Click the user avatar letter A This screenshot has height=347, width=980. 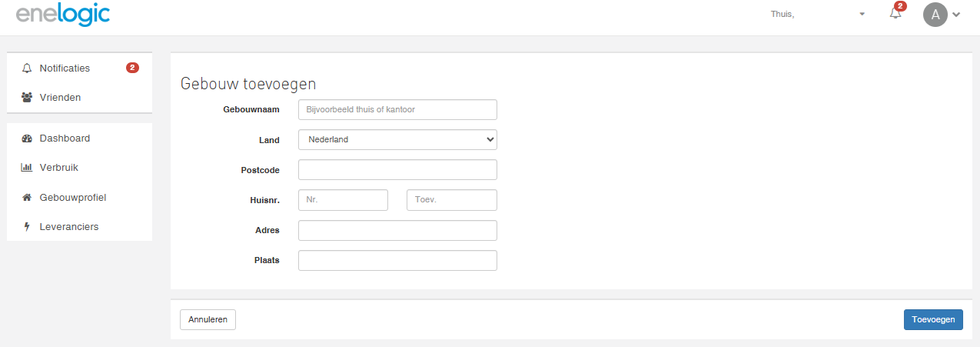[935, 15]
